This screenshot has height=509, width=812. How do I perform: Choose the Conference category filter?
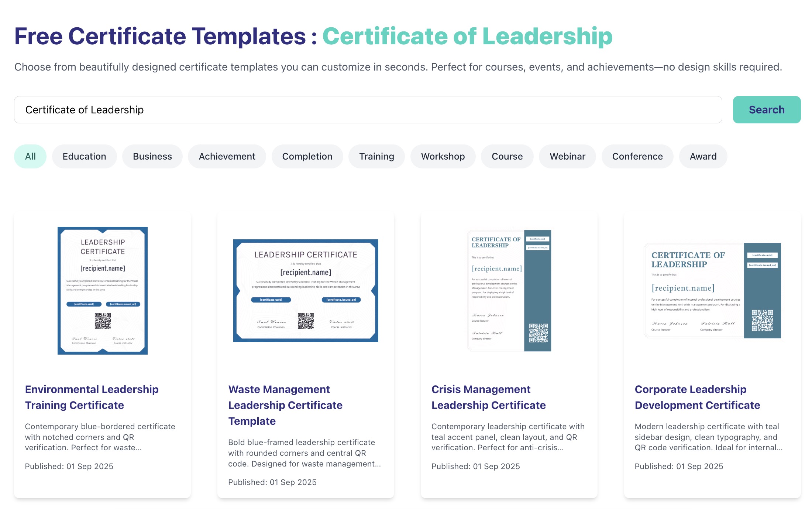click(637, 156)
